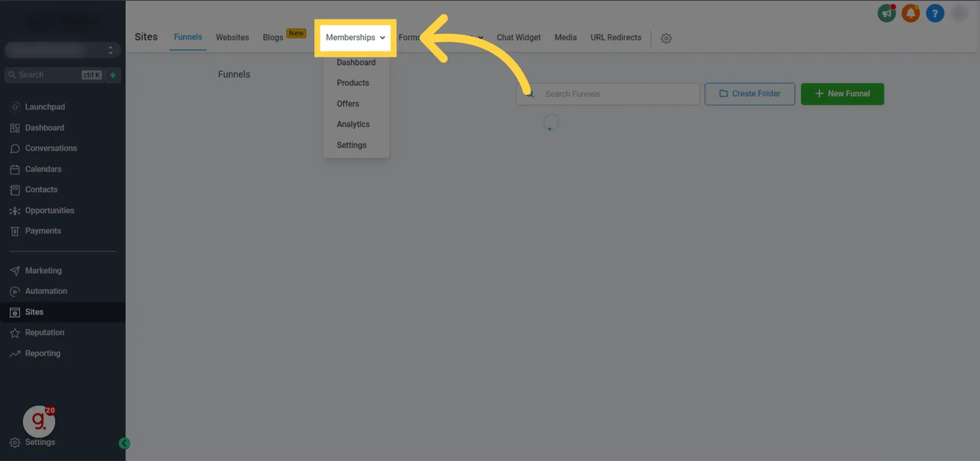The image size is (980, 461).
Task: Click the Opportunities icon in sidebar
Action: coord(15,211)
